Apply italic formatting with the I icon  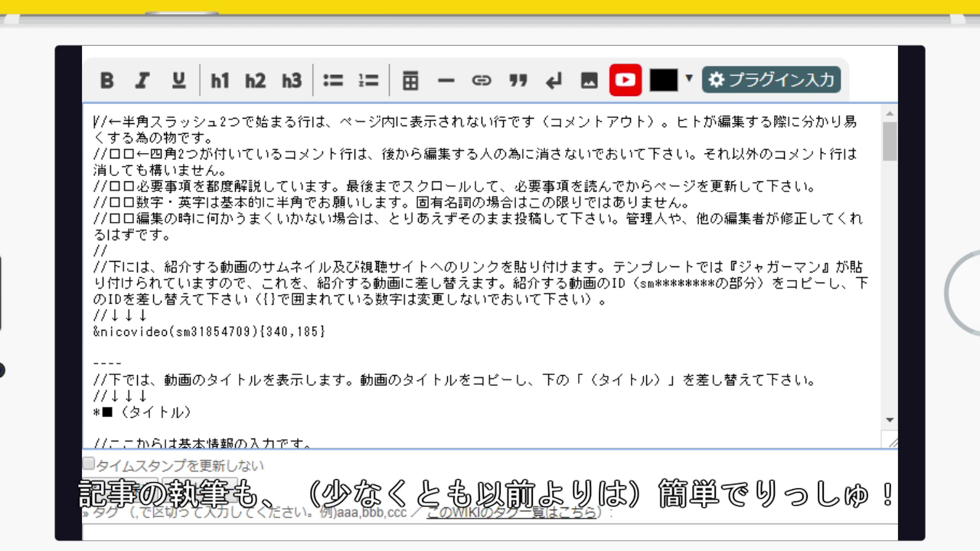click(x=142, y=80)
